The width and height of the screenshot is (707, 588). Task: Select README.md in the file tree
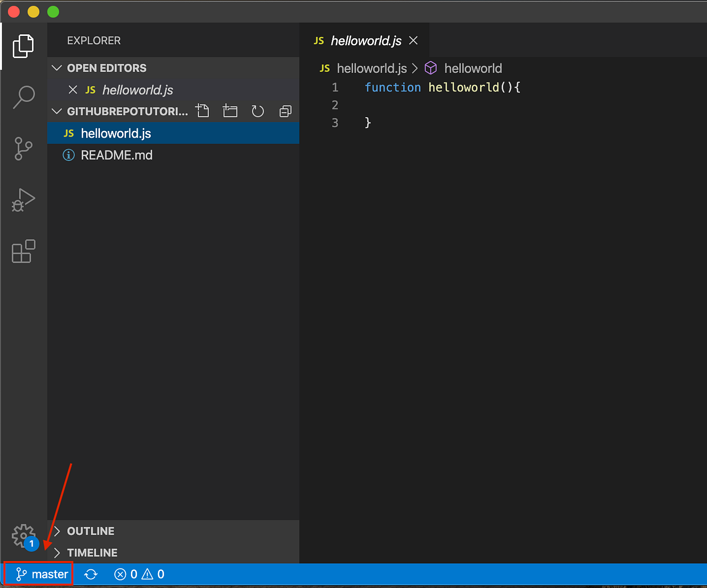pos(117,155)
